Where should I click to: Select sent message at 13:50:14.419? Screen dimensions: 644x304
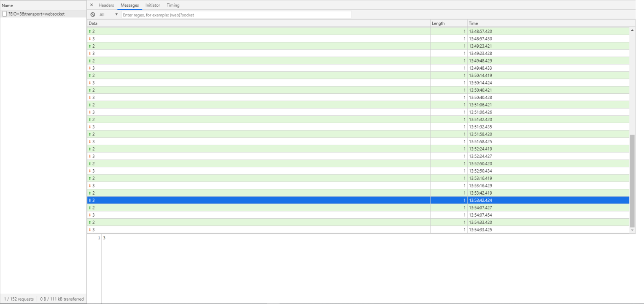pos(358,76)
